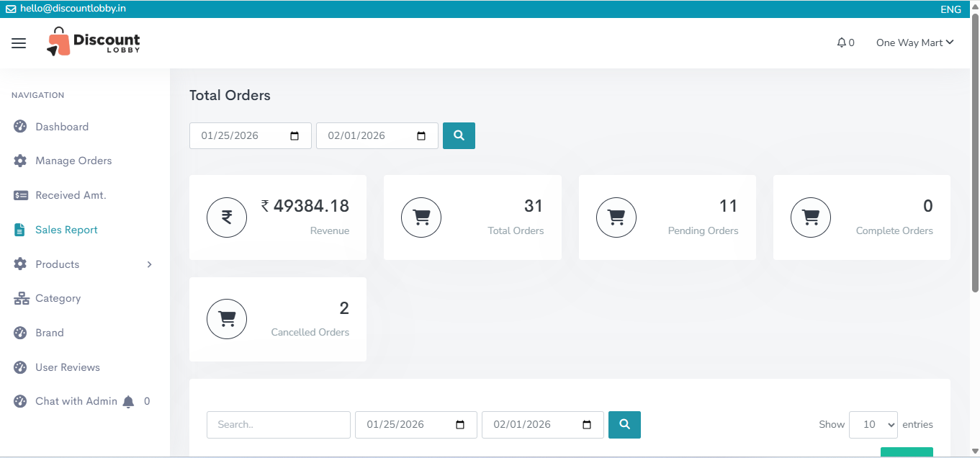Click the Discount Lobby logo
This screenshot has height=458, width=980.
94,42
